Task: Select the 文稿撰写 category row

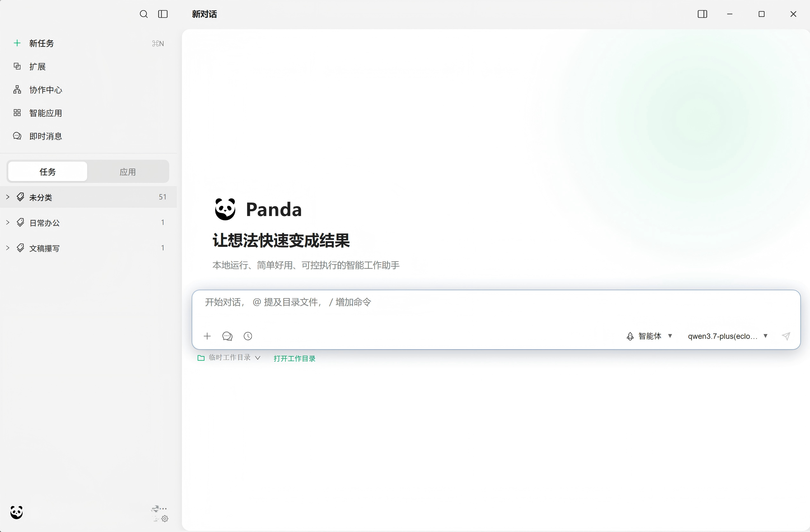Action: coord(88,248)
